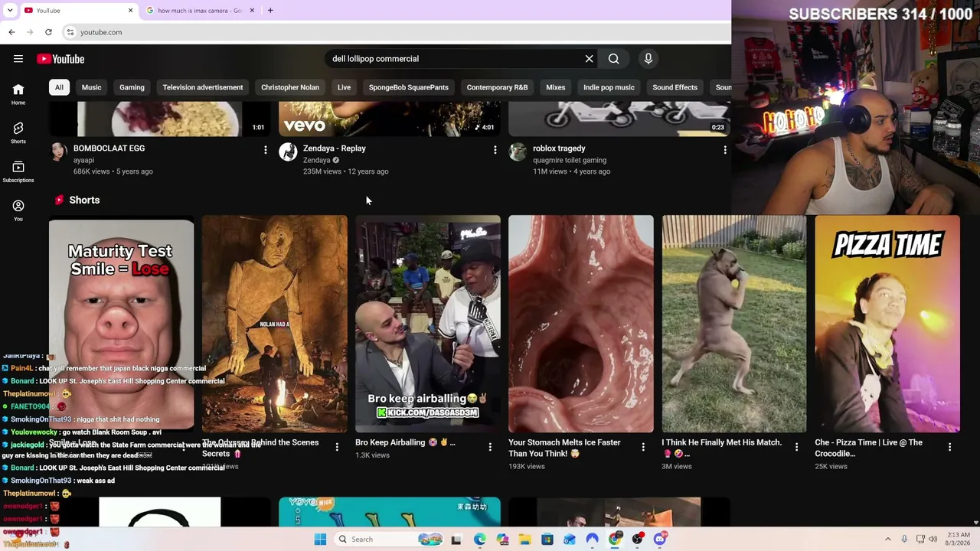Select the Christopher Nolan filter chip
The image size is (980, 551).
click(290, 87)
